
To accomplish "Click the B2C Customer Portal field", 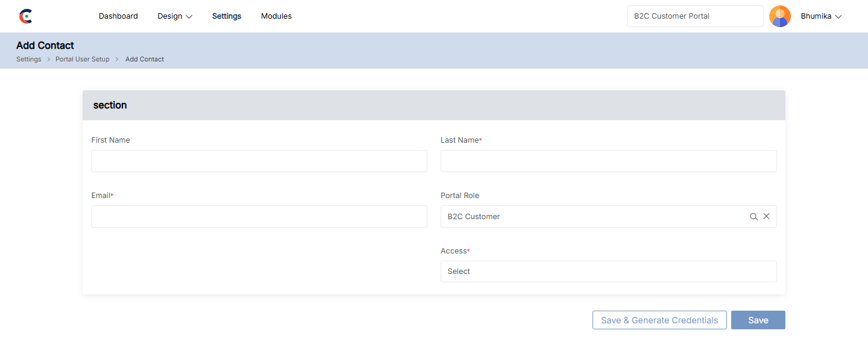I will [x=695, y=16].
